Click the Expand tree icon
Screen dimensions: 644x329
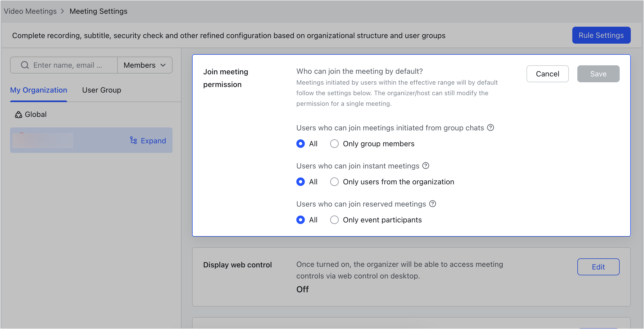pyautogui.click(x=133, y=140)
